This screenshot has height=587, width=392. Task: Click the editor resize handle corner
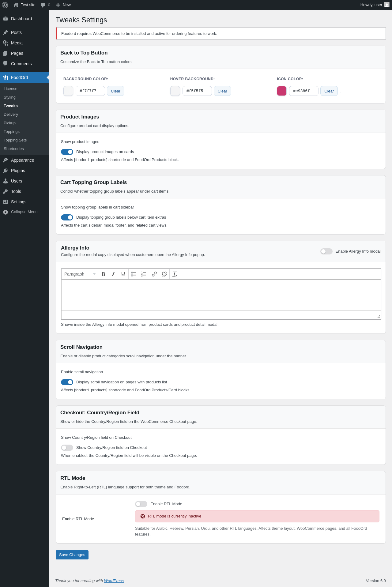click(x=379, y=317)
